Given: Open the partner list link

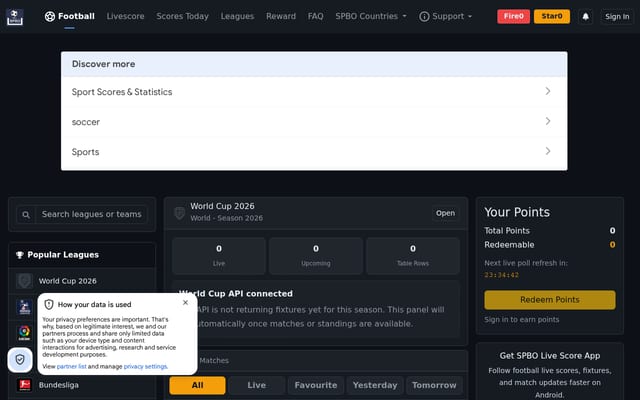Looking at the screenshot, I should [x=71, y=367].
